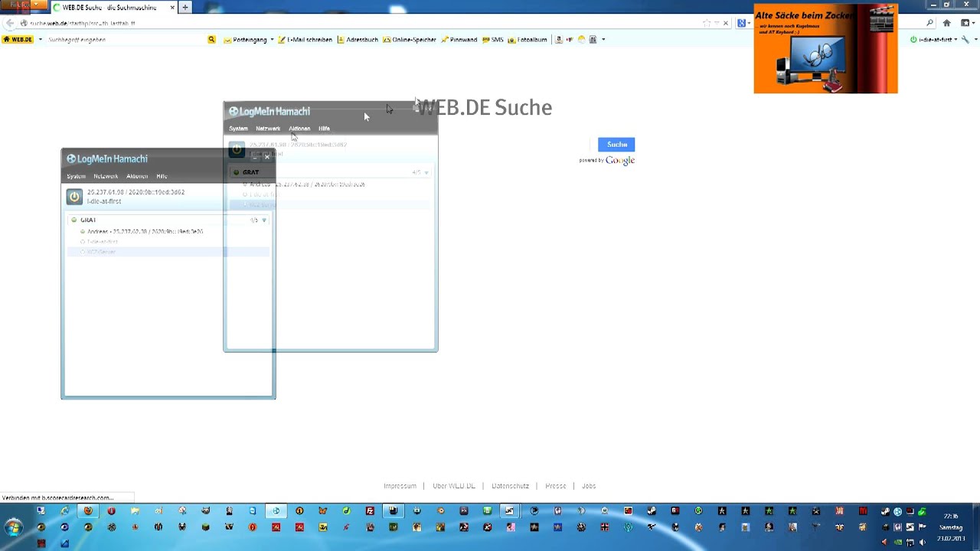980x551 pixels.
Task: Open the Jobs footer link
Action: click(589, 486)
